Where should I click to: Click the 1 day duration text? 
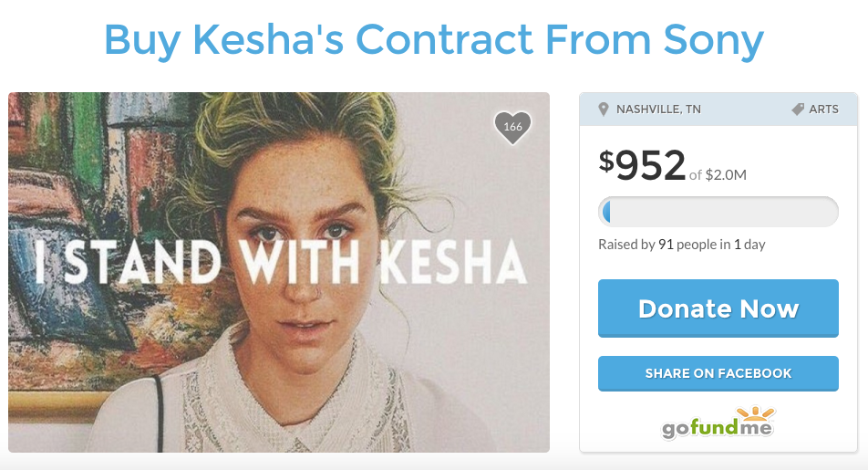(749, 245)
